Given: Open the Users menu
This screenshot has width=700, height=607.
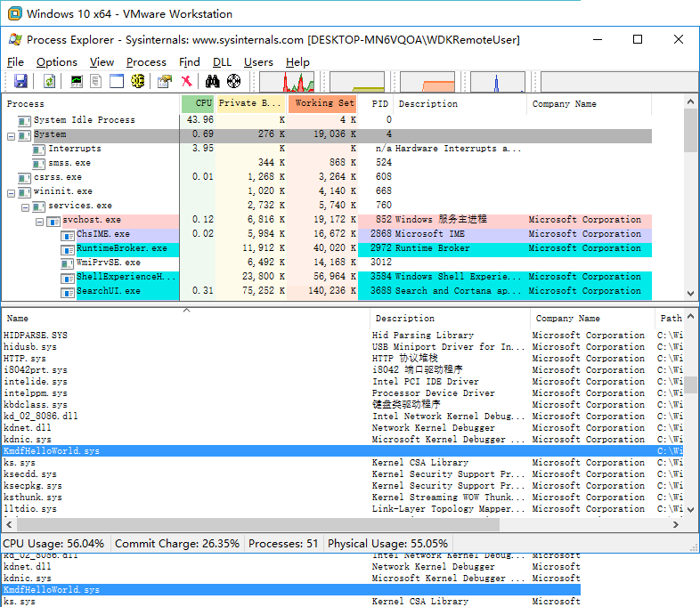Looking at the screenshot, I should (x=258, y=62).
